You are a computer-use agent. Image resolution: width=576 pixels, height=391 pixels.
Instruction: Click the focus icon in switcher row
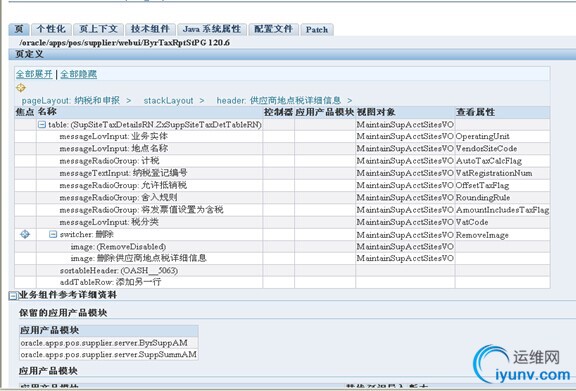(x=25, y=234)
